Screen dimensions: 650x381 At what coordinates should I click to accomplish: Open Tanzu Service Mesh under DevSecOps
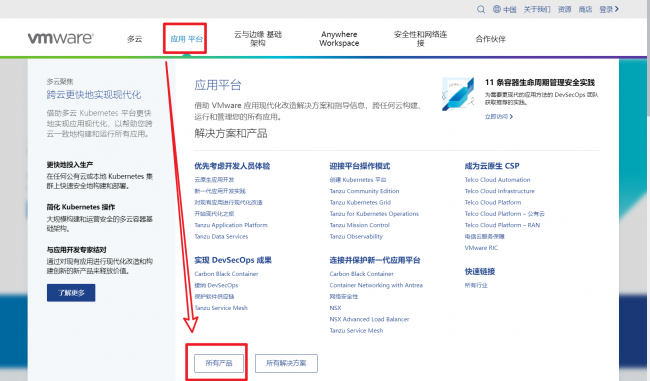(221, 308)
